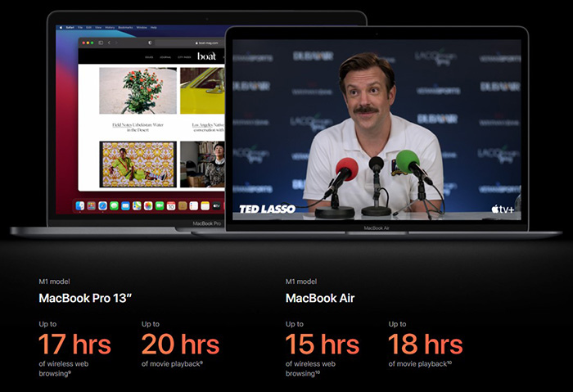
Task: Open the History menu
Action: (x=110, y=27)
